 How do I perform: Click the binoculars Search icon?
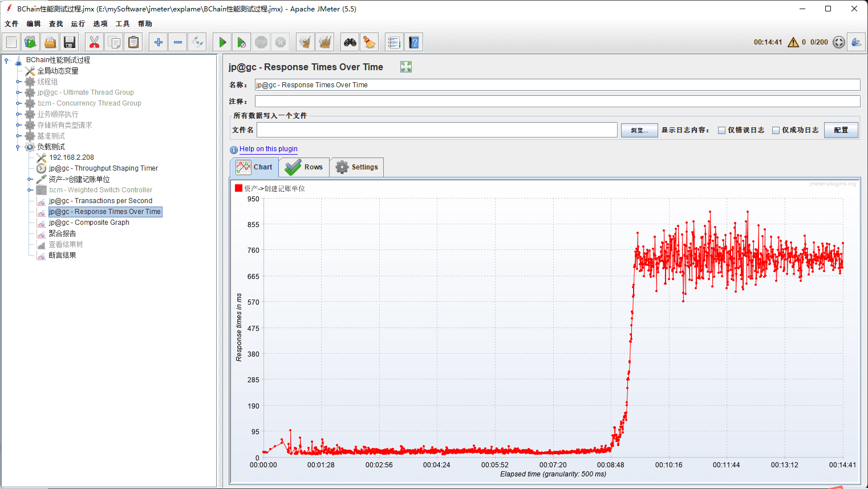(350, 42)
